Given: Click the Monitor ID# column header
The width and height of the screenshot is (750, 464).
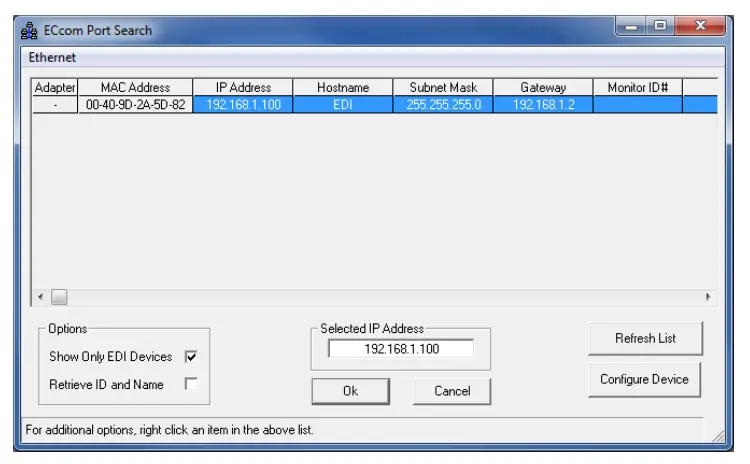Looking at the screenshot, I should click(638, 88).
